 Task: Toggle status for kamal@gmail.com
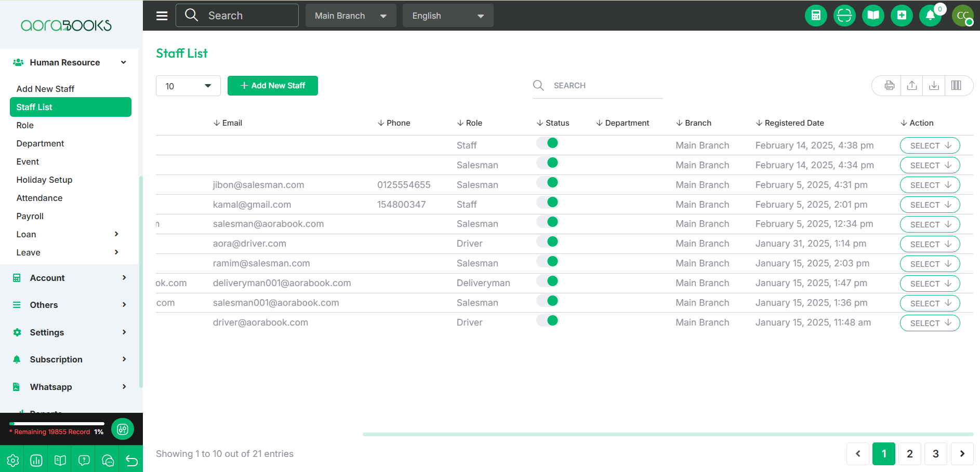[548, 203]
